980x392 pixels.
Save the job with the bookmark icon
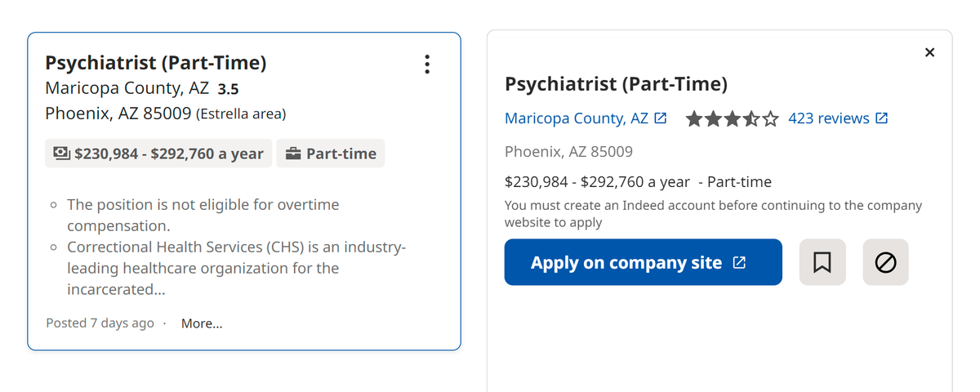[x=822, y=262]
